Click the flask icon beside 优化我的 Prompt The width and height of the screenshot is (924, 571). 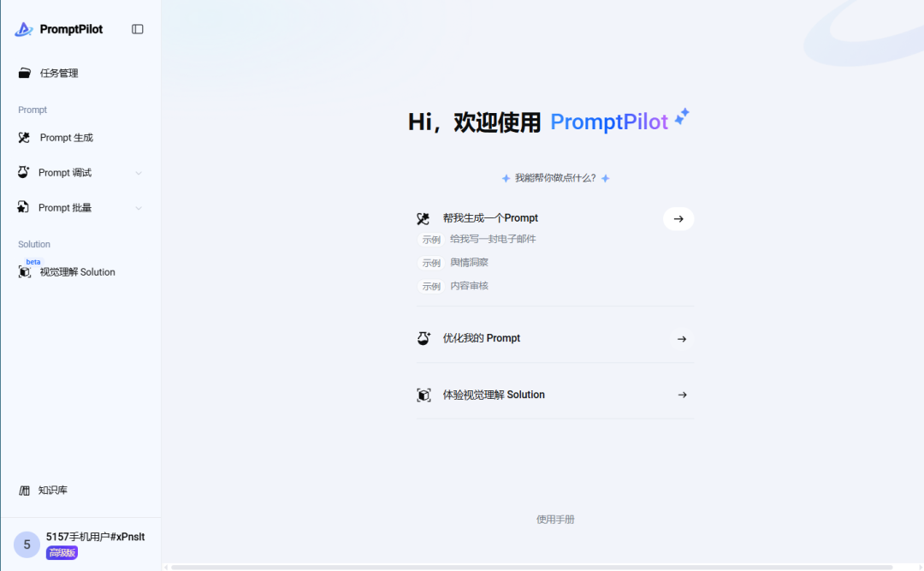[x=423, y=338]
